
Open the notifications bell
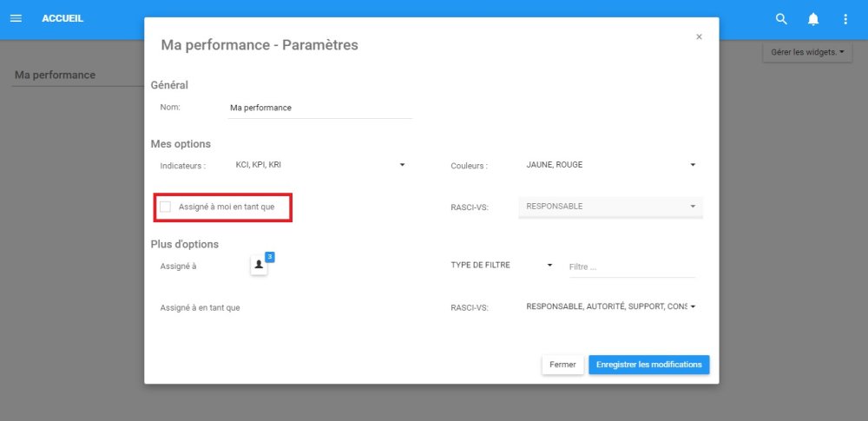tap(813, 19)
